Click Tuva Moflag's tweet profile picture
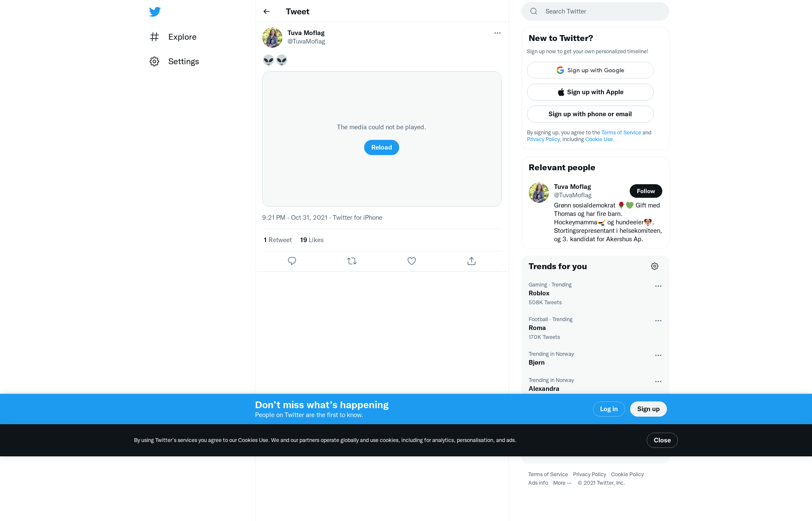The height and width of the screenshot is (521, 812). pyautogui.click(x=272, y=38)
